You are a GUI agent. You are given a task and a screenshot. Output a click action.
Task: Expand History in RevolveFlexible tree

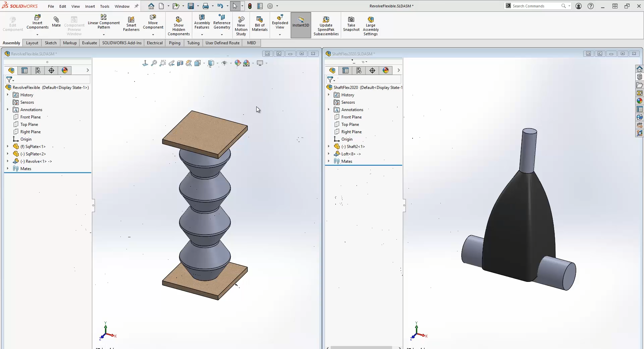pyautogui.click(x=8, y=95)
